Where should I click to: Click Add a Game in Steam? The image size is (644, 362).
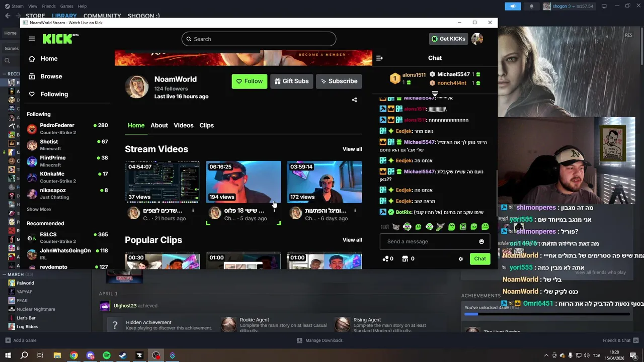pos(21,340)
